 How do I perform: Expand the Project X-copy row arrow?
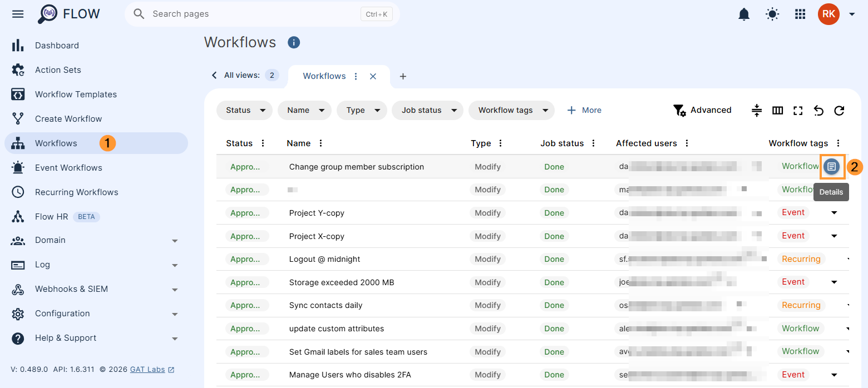(x=834, y=236)
